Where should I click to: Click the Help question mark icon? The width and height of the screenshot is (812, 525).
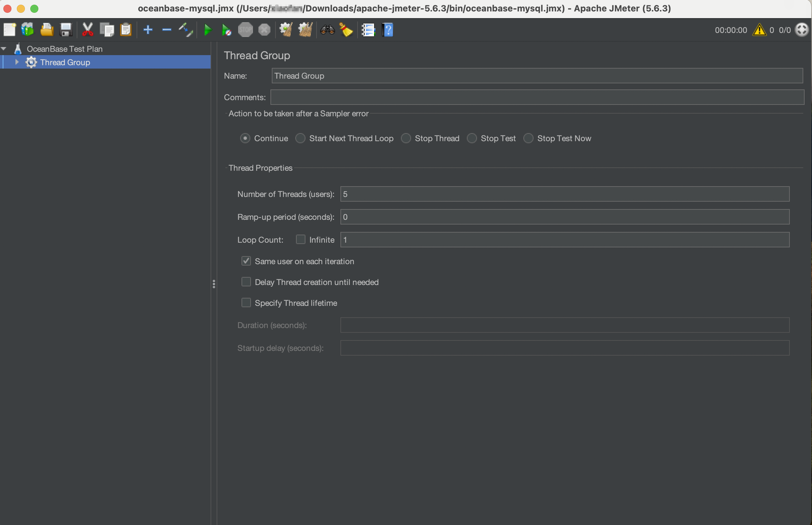pos(388,30)
